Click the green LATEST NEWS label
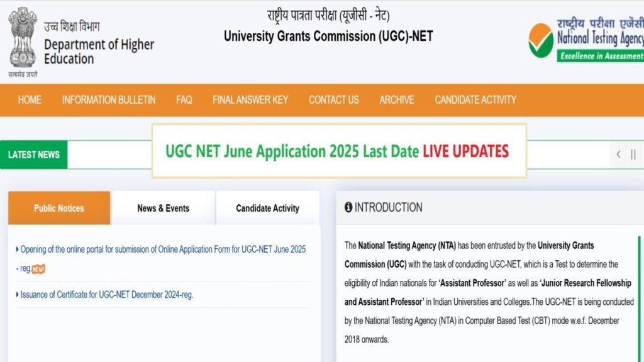 [x=34, y=155]
